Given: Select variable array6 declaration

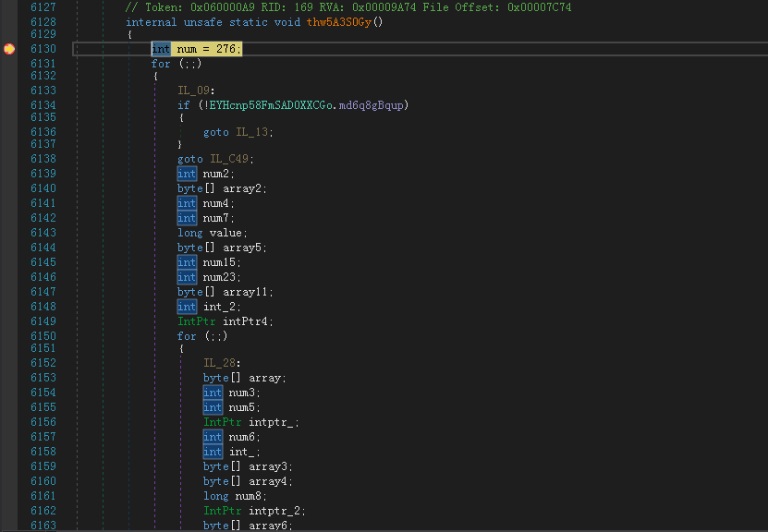Looking at the screenshot, I should point(268,526).
